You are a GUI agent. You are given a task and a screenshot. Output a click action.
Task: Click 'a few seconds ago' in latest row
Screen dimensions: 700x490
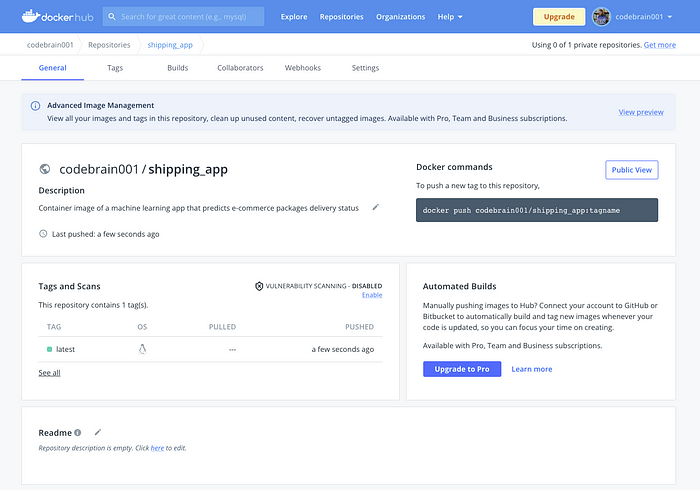(343, 349)
